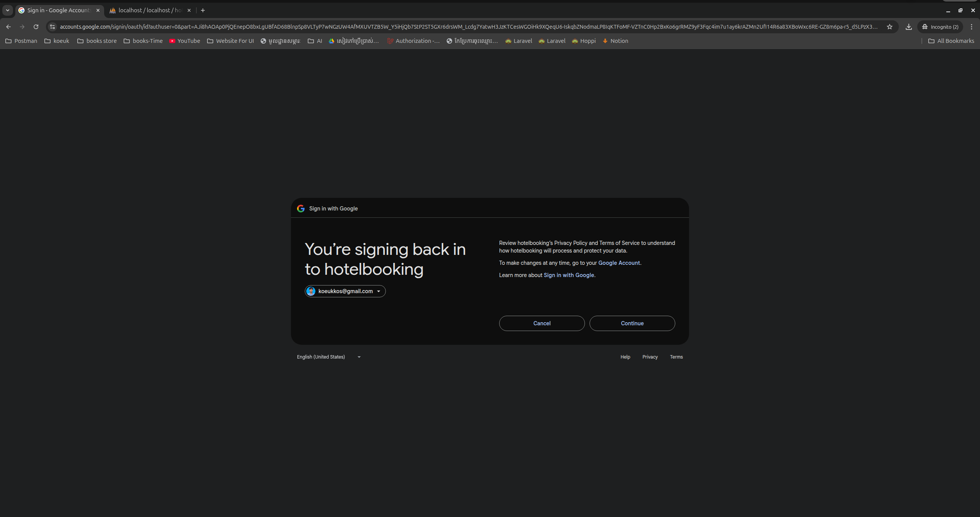
Task: Open the Postman bookmark folder
Action: click(x=21, y=41)
